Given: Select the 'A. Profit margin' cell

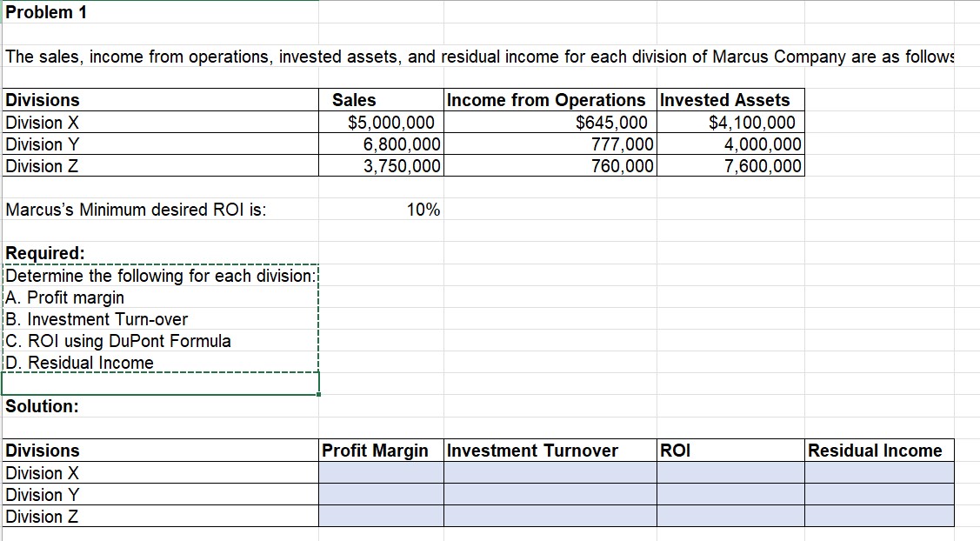Looking at the screenshot, I should click(x=160, y=297).
